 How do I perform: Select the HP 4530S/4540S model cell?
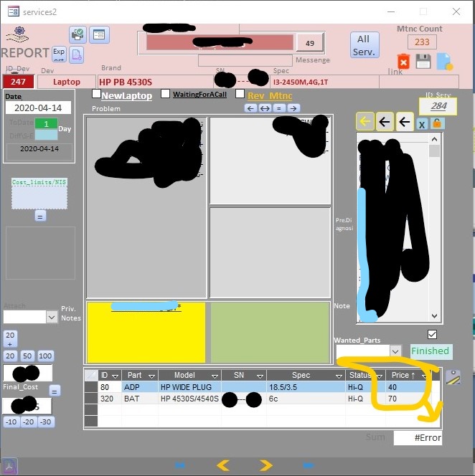pyautogui.click(x=190, y=399)
